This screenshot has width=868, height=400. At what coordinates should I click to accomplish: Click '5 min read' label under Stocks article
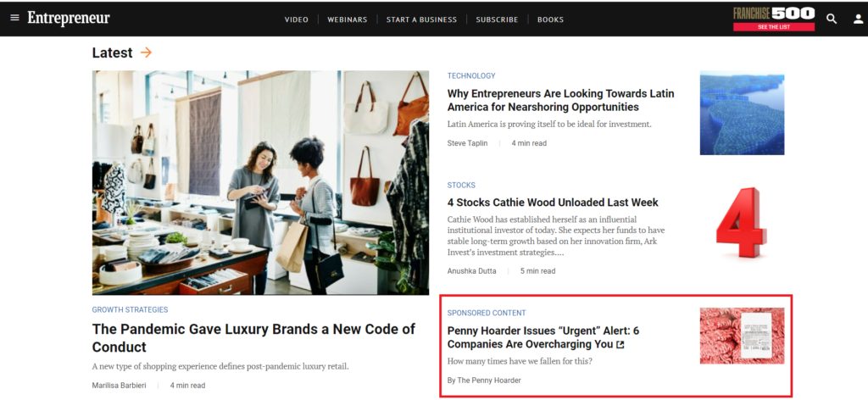pos(537,271)
